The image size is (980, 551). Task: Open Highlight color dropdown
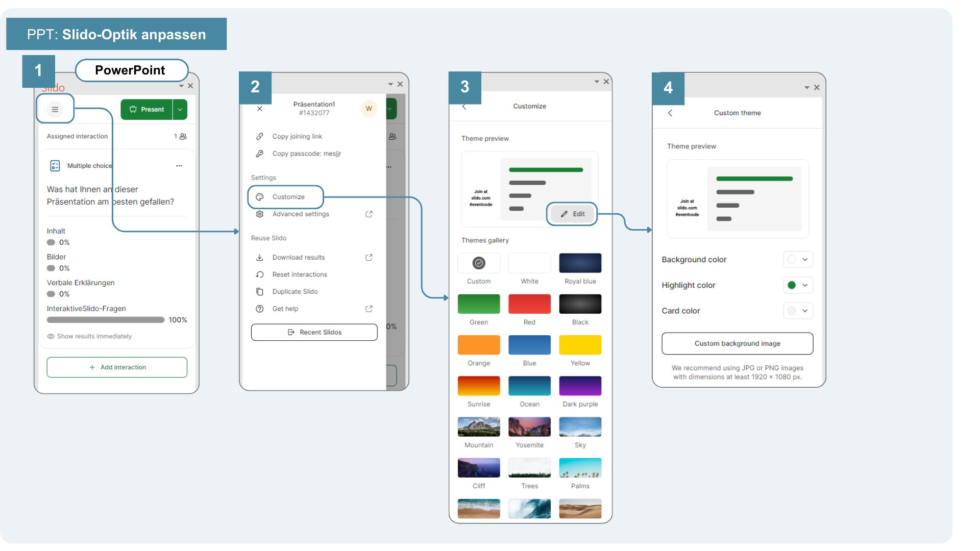click(798, 285)
